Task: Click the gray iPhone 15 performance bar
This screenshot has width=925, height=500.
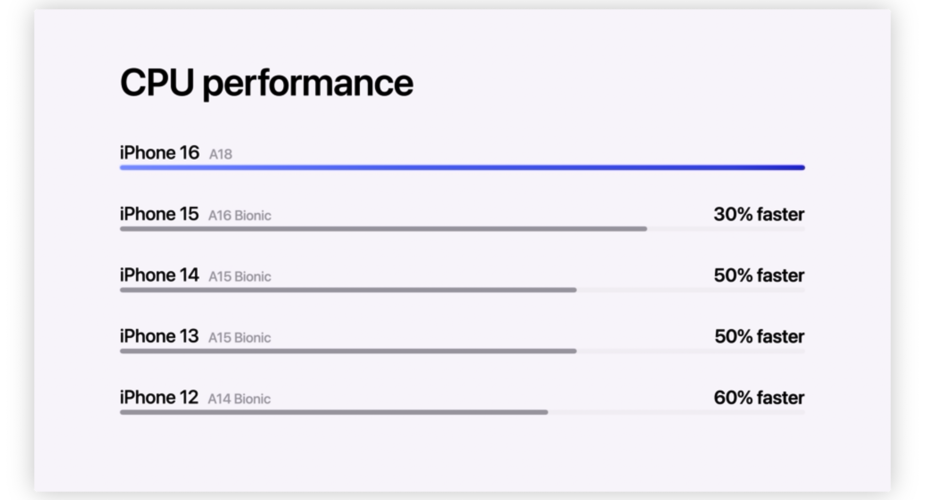Action: (x=383, y=229)
